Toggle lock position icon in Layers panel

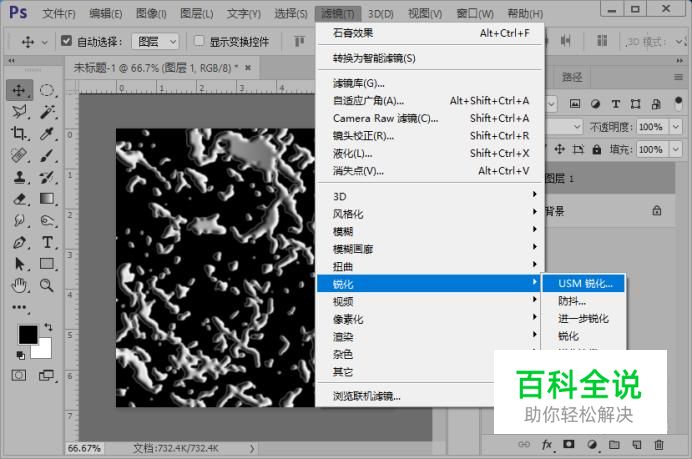[559, 150]
